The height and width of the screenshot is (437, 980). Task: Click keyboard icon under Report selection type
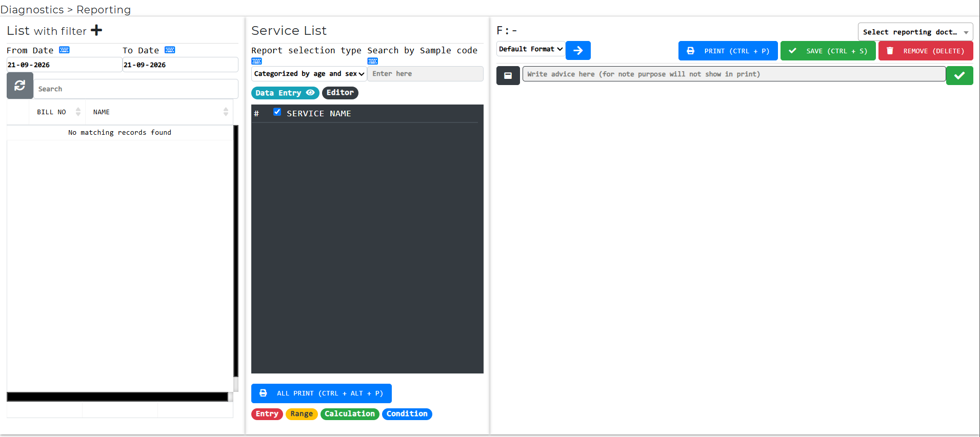coord(257,61)
